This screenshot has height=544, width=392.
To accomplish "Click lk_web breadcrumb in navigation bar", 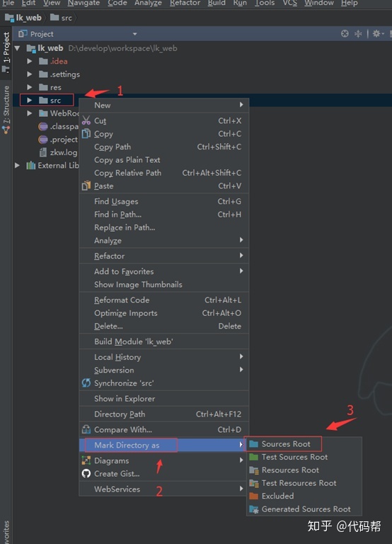I will click(x=23, y=18).
